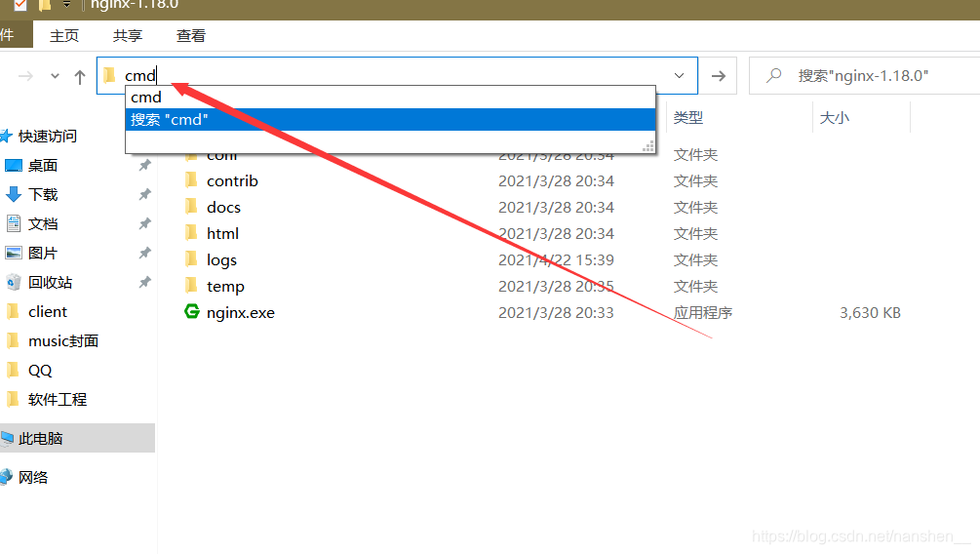Screen dimensions: 980x554
Task: Click the pin icon next to 下载
Action: click(145, 194)
